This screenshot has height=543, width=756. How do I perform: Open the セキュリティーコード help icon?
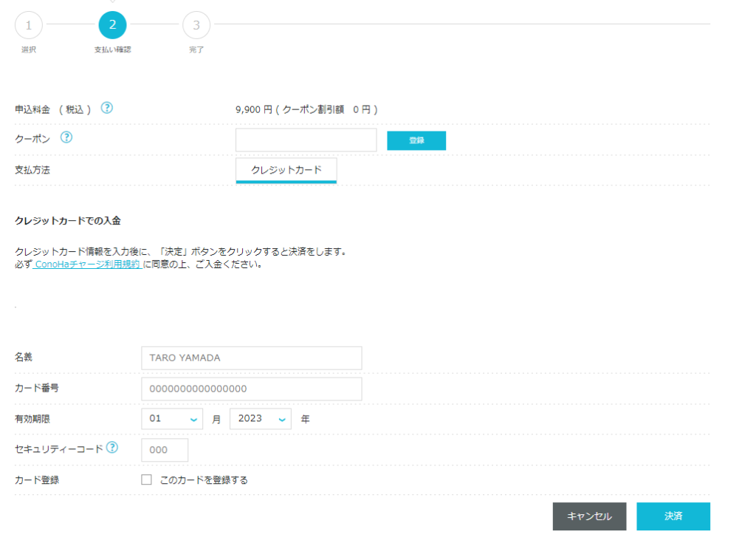point(112,448)
